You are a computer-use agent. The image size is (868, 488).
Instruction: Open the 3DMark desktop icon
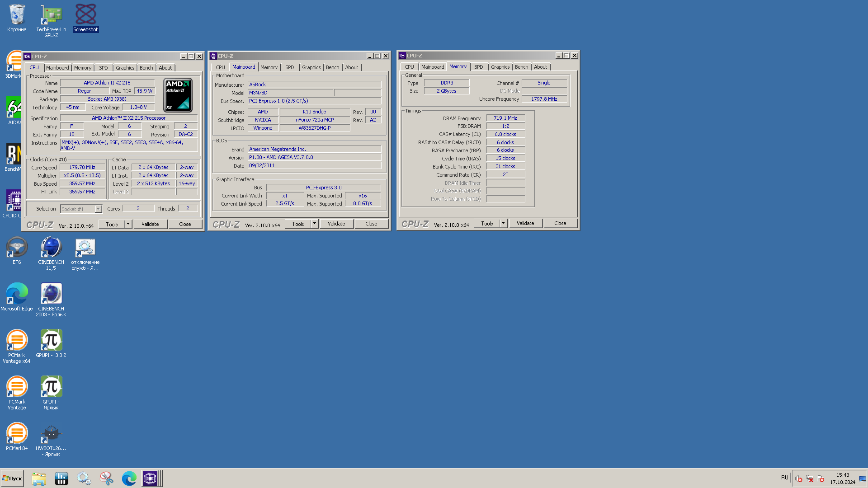tap(14, 64)
